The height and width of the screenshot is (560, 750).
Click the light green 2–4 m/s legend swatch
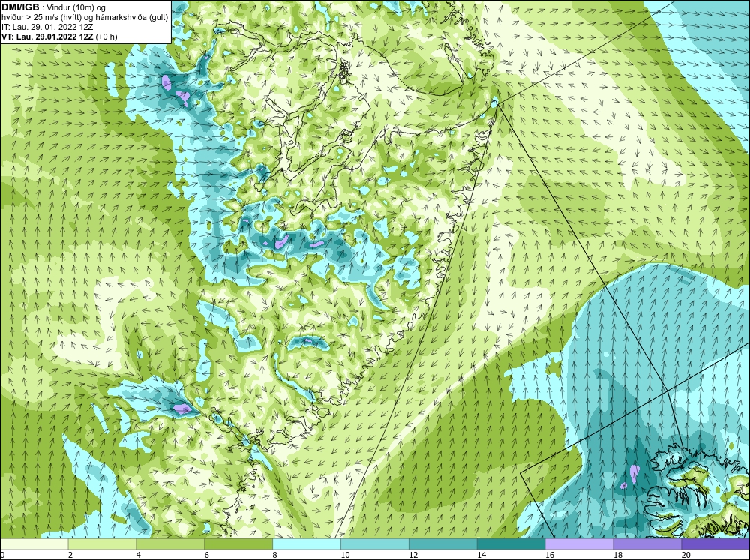pyautogui.click(x=102, y=544)
